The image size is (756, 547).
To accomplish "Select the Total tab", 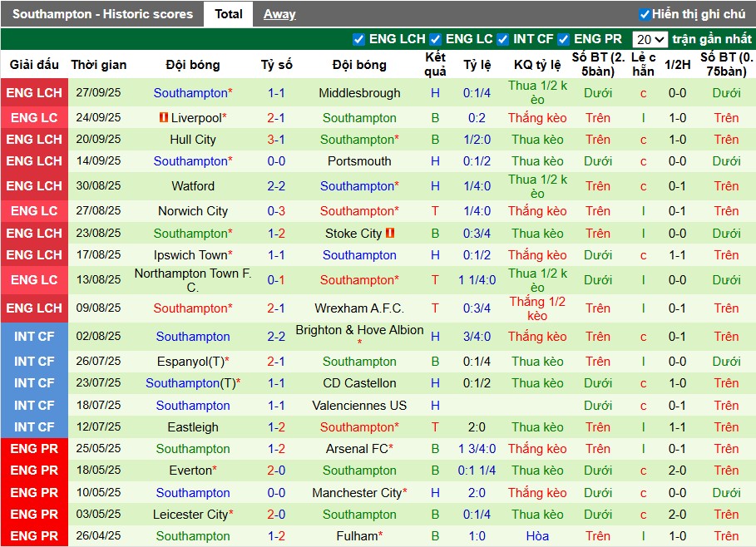I will pos(228,13).
